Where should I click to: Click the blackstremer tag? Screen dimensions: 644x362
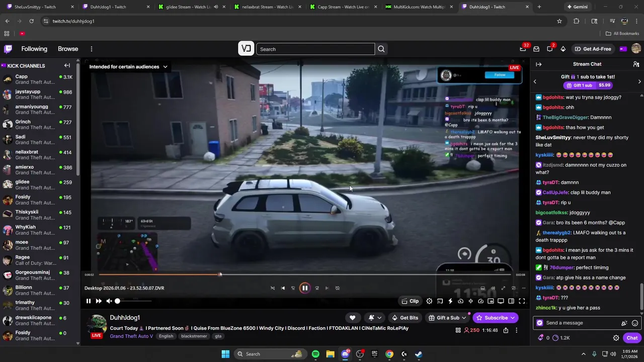point(194,336)
